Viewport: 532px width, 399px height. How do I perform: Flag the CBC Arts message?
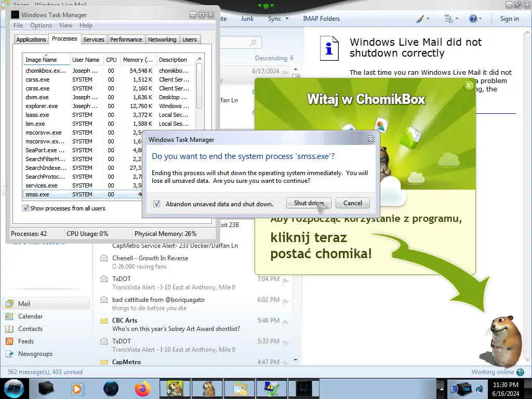pyautogui.click(x=286, y=322)
